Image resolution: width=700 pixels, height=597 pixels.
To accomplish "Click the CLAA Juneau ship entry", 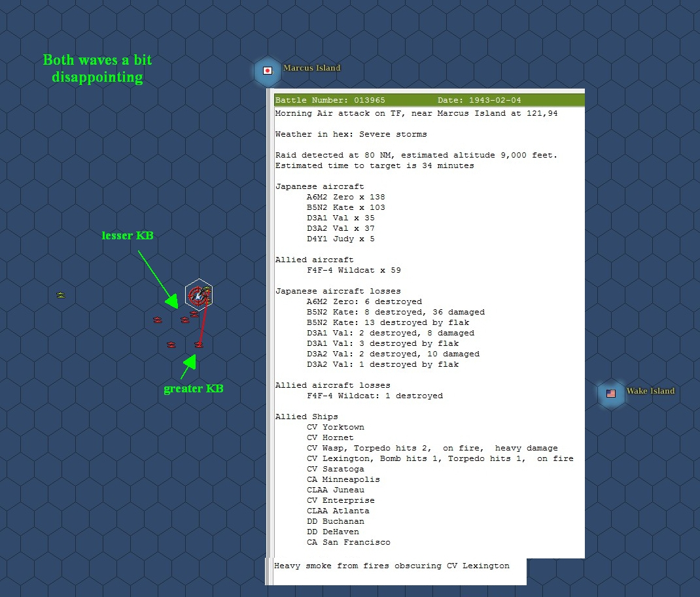I will (335, 490).
